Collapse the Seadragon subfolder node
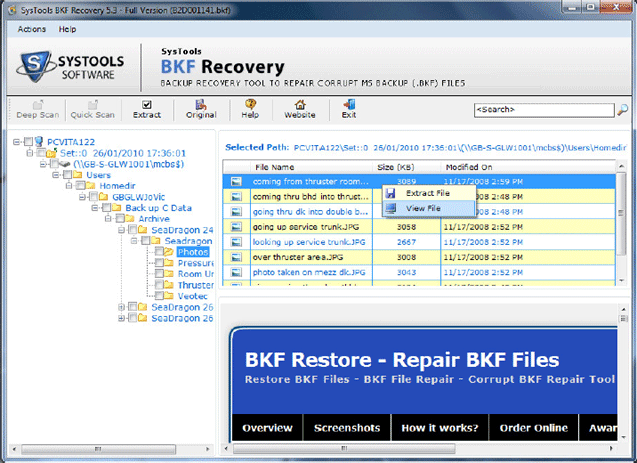Viewport: 637px width, 463px height. click(134, 241)
